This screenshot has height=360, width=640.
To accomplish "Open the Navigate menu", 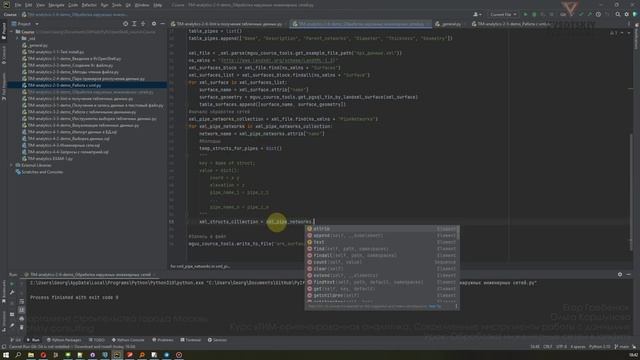I will point(56,5).
